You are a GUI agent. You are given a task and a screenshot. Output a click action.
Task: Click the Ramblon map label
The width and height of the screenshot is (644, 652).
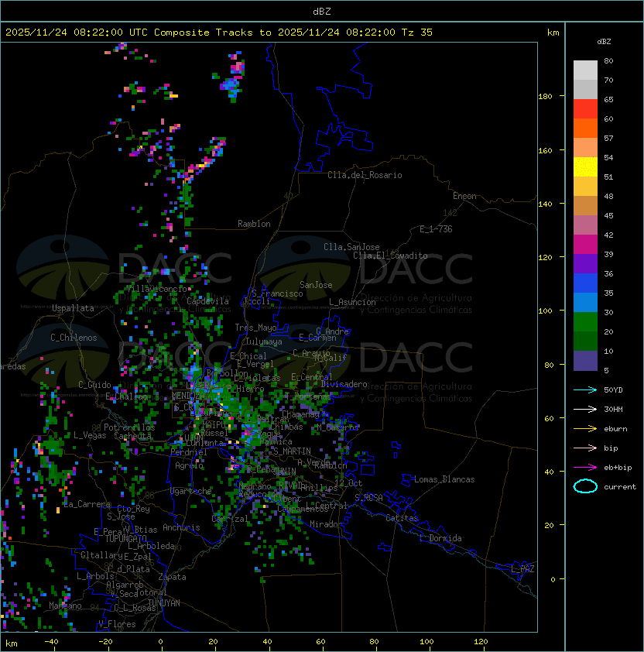pyautogui.click(x=254, y=224)
